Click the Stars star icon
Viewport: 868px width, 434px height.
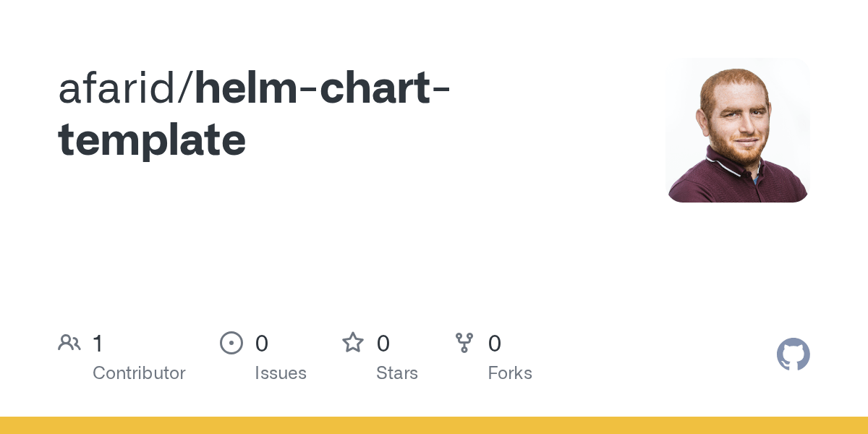coord(352,343)
